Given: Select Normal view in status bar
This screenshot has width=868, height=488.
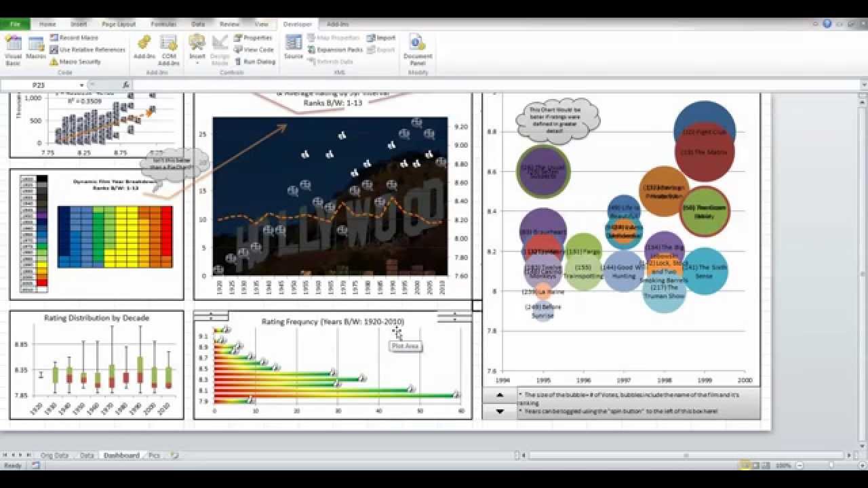Looking at the screenshot, I should point(745,466).
